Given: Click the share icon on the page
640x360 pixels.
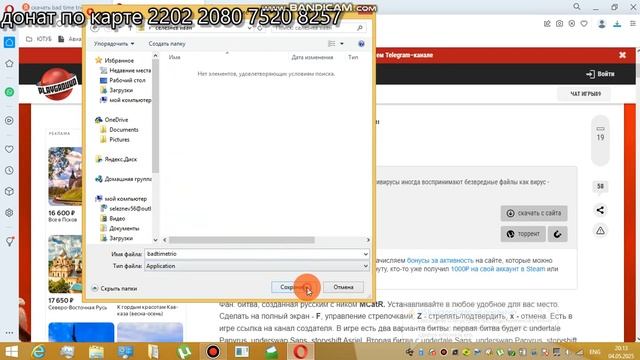Looking at the screenshot, I should (600, 210).
